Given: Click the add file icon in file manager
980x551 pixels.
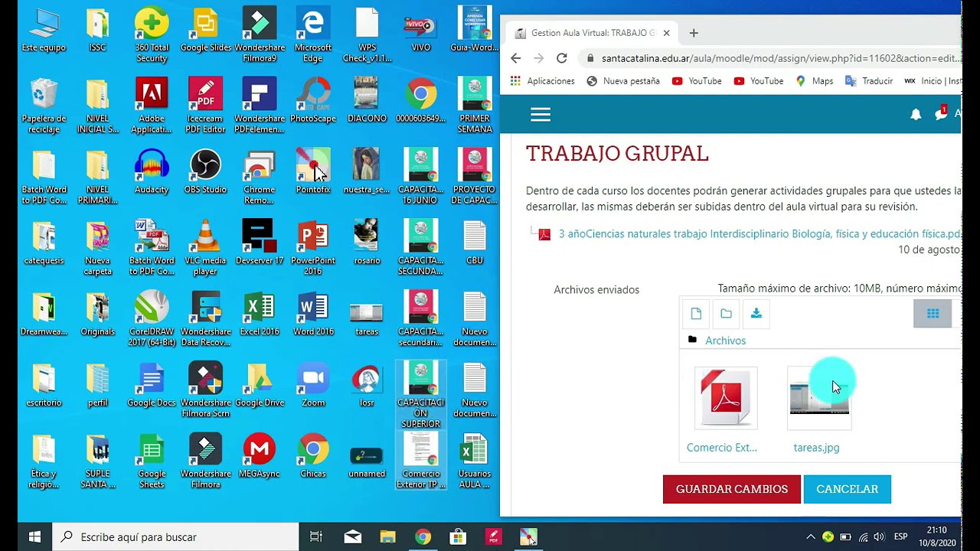Looking at the screenshot, I should [x=696, y=314].
